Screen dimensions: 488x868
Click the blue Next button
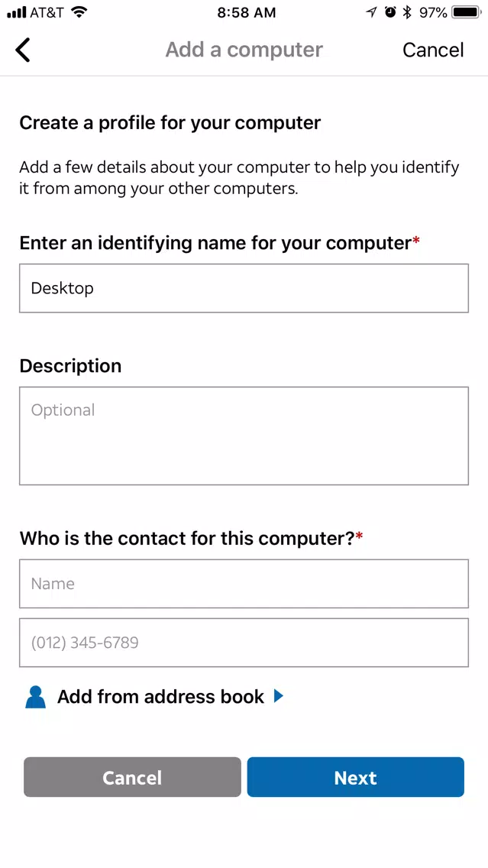(355, 777)
